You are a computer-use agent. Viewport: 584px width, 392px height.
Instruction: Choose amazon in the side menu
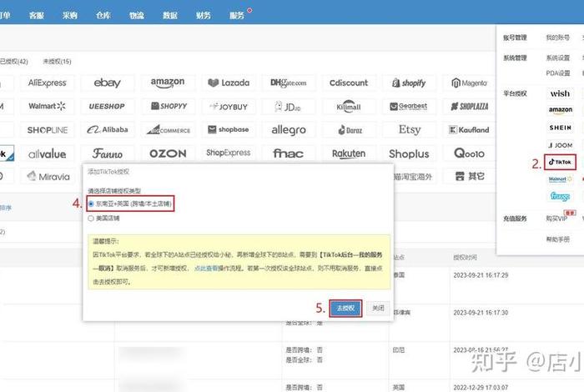coord(560,110)
